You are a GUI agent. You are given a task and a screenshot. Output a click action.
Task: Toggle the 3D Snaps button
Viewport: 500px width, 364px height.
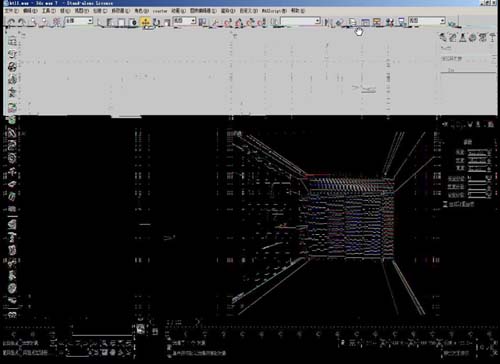click(x=227, y=22)
